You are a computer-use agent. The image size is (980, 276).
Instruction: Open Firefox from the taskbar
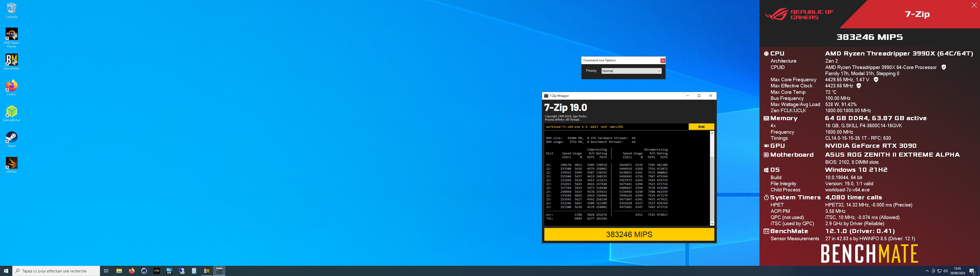[x=131, y=271]
